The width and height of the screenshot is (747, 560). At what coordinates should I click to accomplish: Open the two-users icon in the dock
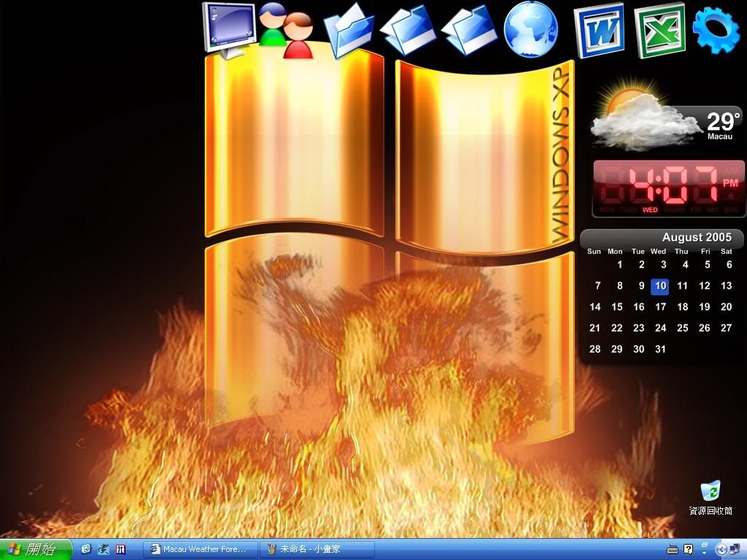click(x=285, y=31)
